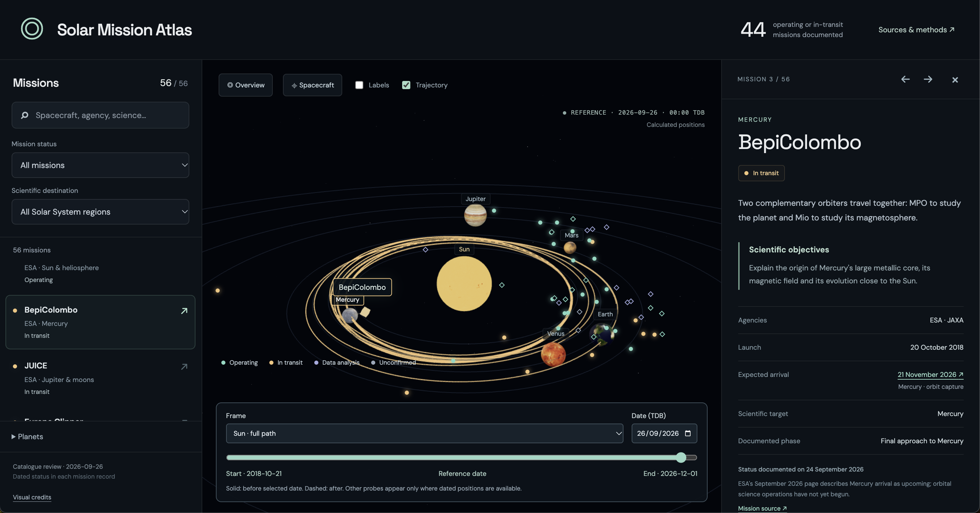The height and width of the screenshot is (513, 980).
Task: Click the In transit status badge
Action: [x=761, y=173]
